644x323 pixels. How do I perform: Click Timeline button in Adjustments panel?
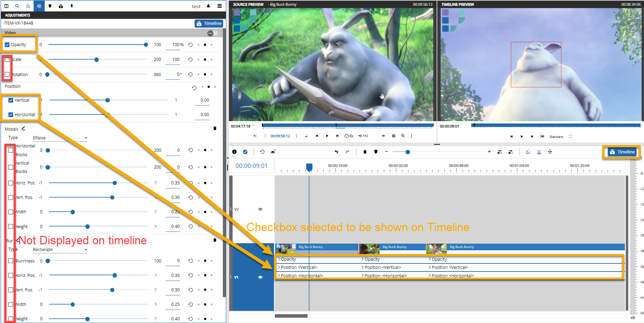pyautogui.click(x=209, y=24)
